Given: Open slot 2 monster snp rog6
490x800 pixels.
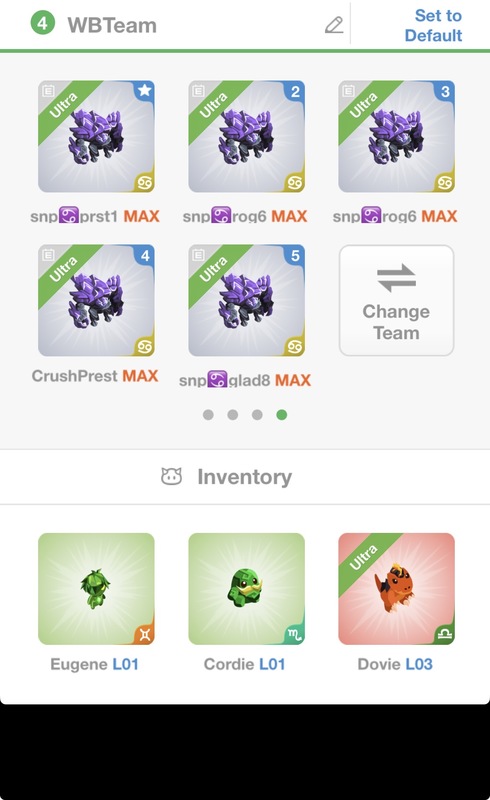Looking at the screenshot, I should (x=247, y=136).
